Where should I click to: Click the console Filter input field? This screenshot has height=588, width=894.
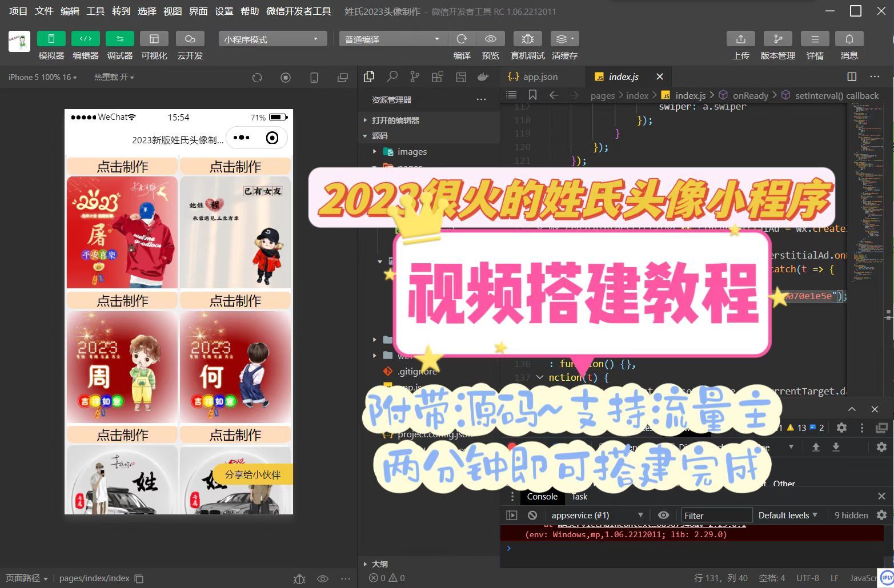[716, 515]
